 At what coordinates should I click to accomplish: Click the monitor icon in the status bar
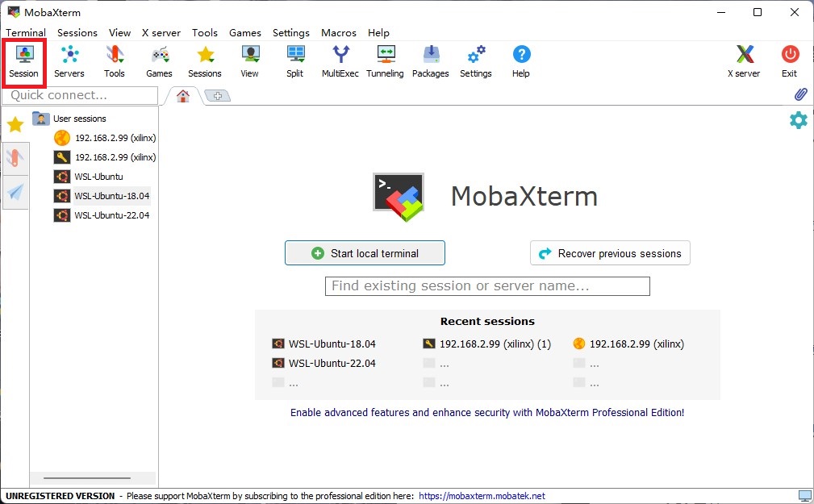[804, 496]
